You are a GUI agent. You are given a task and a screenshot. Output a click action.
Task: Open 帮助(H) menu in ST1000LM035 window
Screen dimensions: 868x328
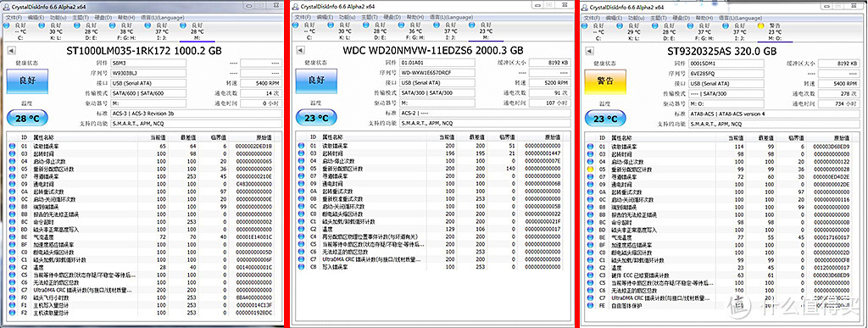(x=126, y=17)
